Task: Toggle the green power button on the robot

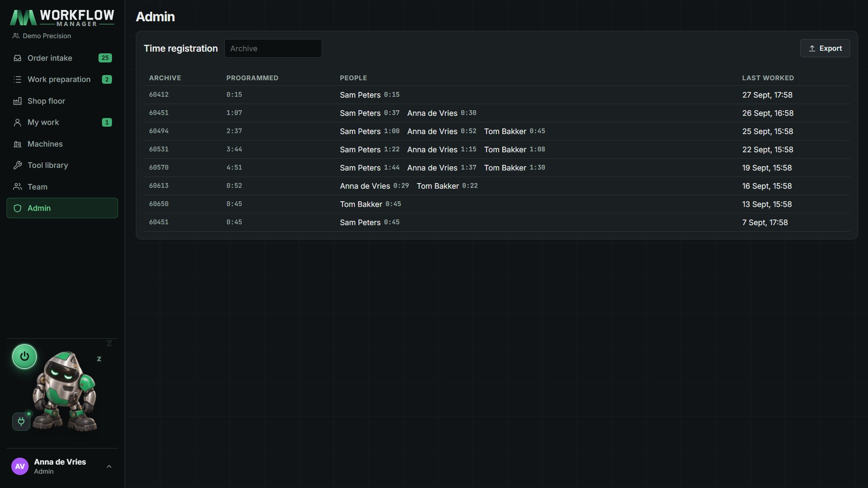Action: [x=24, y=357]
